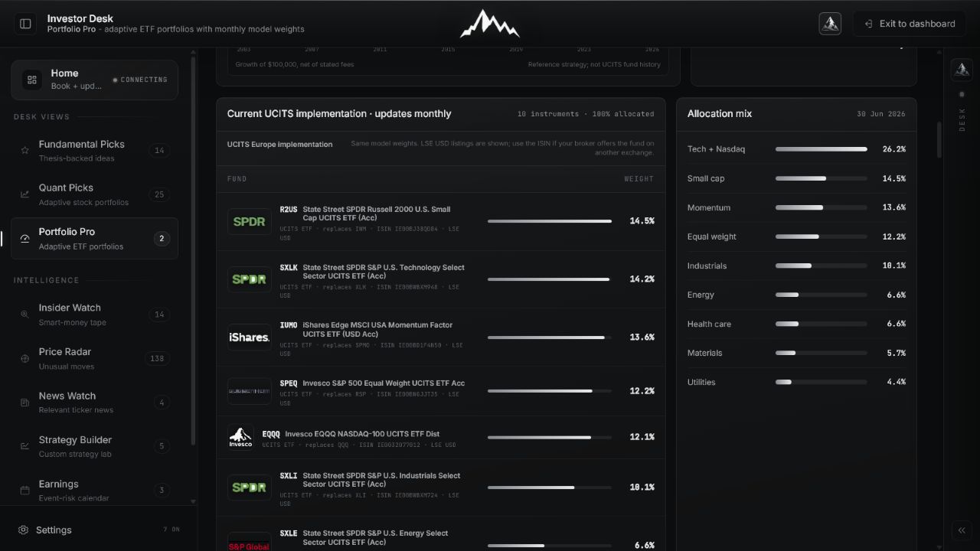The height and width of the screenshot is (551, 980).
Task: Click the Portfolio Pro gauge icon
Action: (24, 239)
